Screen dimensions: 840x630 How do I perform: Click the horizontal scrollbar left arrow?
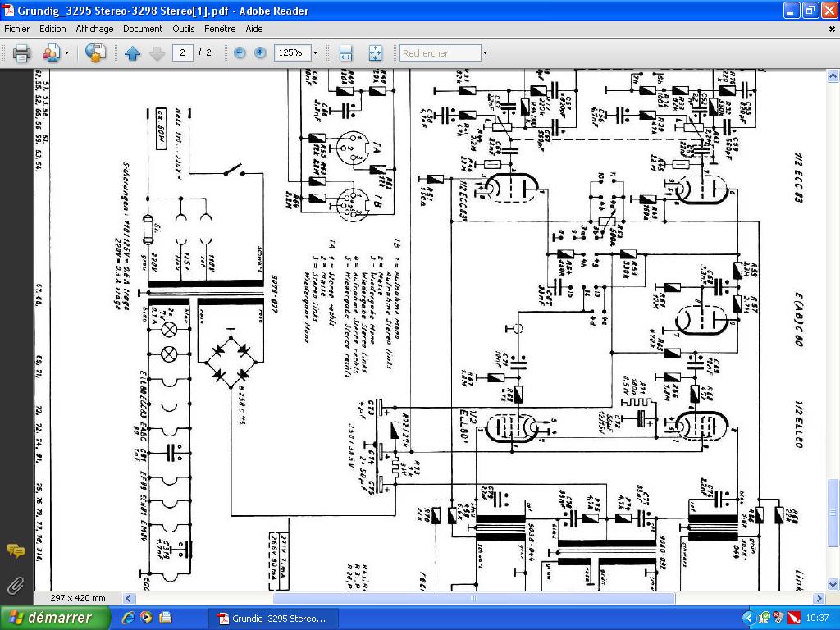tap(128, 598)
